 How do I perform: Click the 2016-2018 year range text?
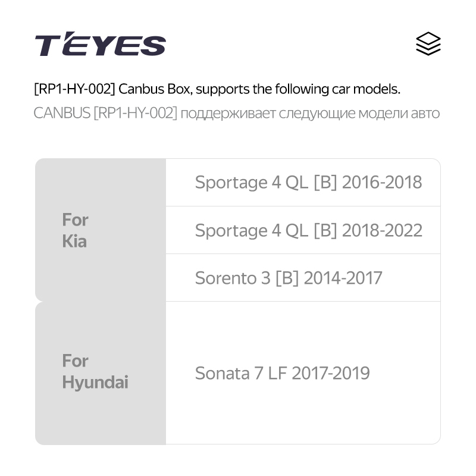coord(382,183)
